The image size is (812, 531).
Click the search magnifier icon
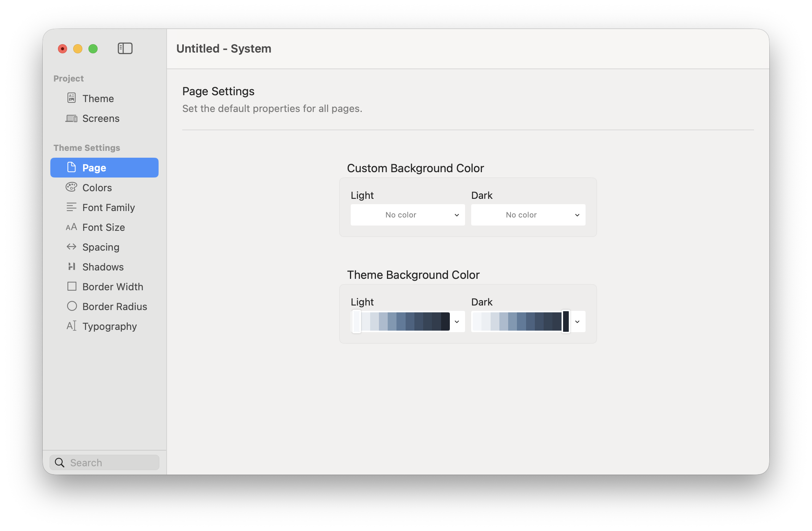tap(59, 462)
